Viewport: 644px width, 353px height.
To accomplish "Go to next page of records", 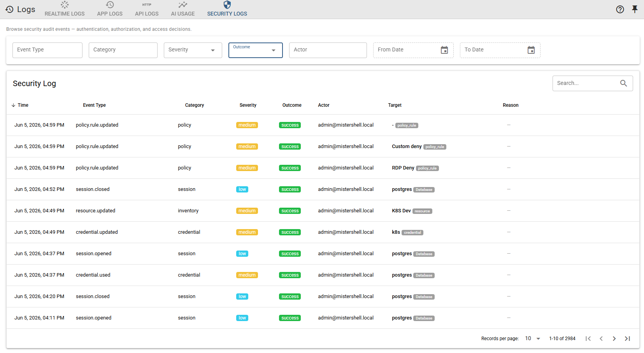I will click(x=614, y=339).
